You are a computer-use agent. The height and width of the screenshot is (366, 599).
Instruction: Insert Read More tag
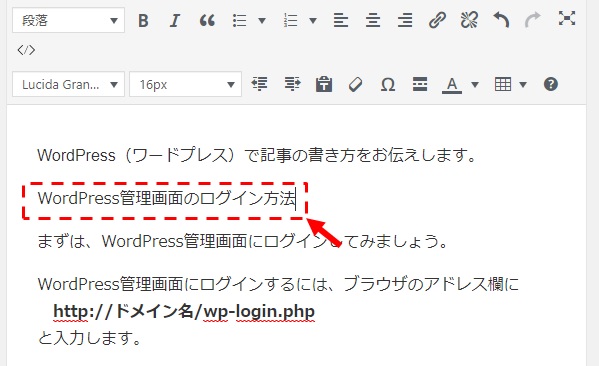pos(420,84)
